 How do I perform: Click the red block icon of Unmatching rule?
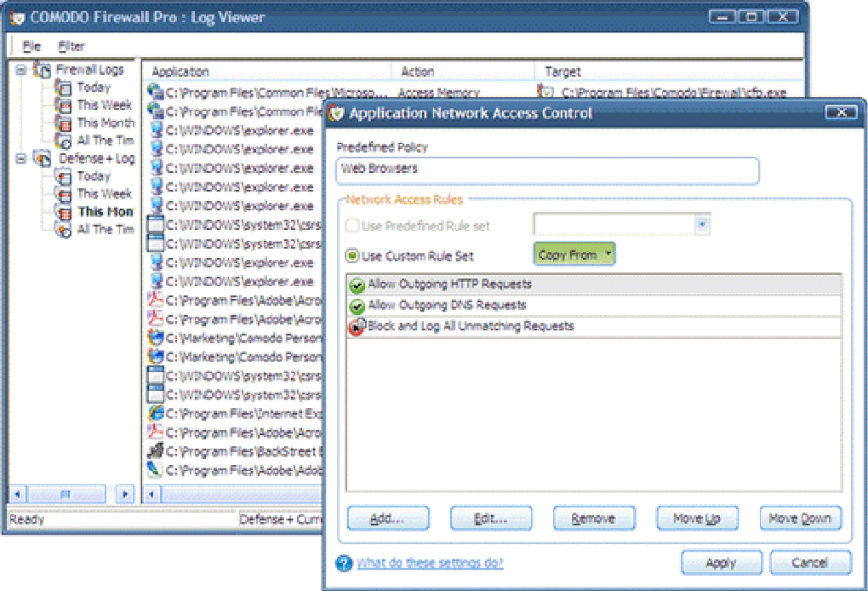tap(357, 327)
